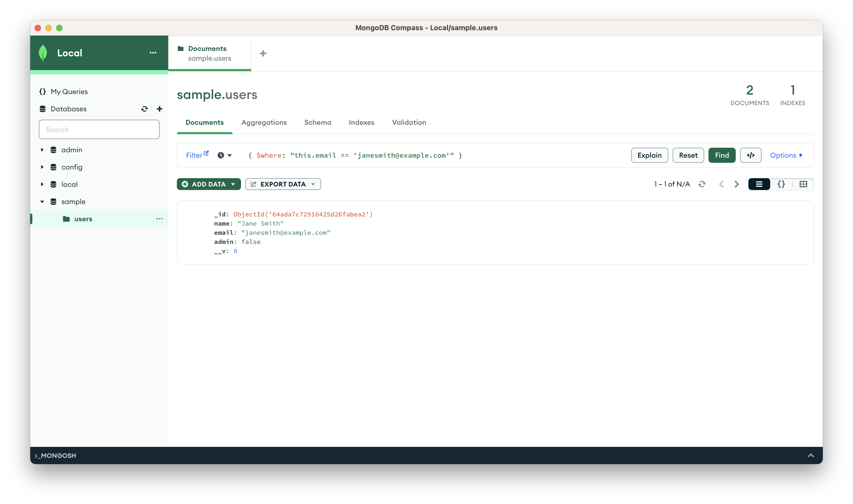Click the navigate next page arrow
853x504 pixels.
(737, 184)
